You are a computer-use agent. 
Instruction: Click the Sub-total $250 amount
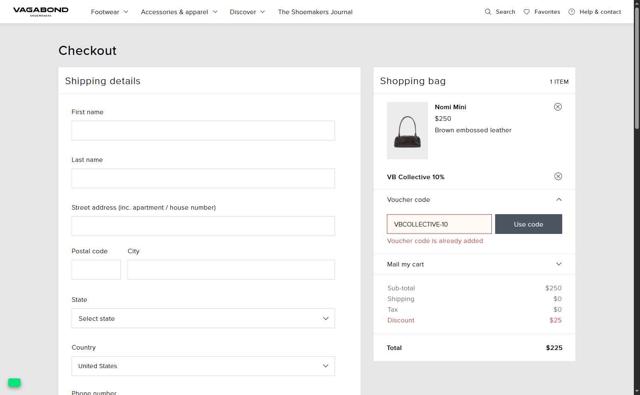click(553, 288)
